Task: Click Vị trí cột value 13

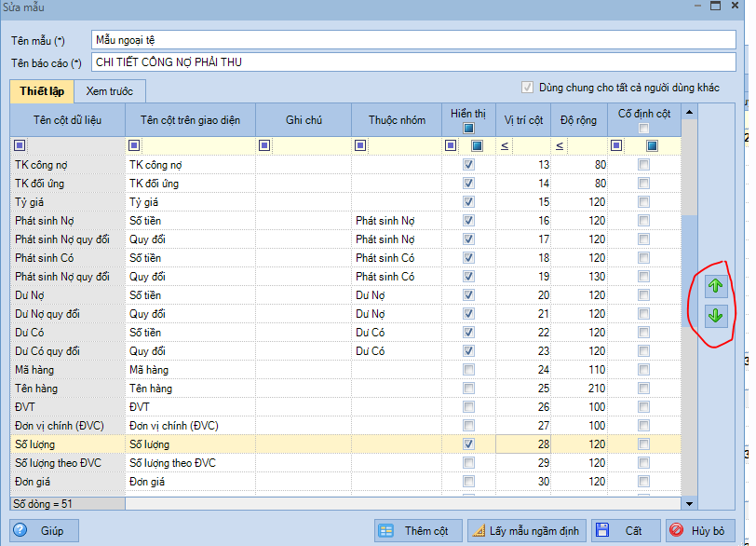Action: 523,165
